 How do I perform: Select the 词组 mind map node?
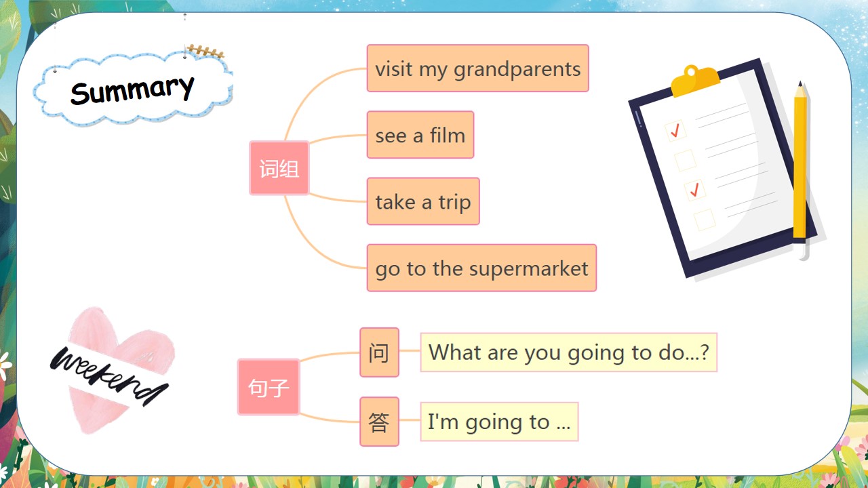[x=279, y=168]
